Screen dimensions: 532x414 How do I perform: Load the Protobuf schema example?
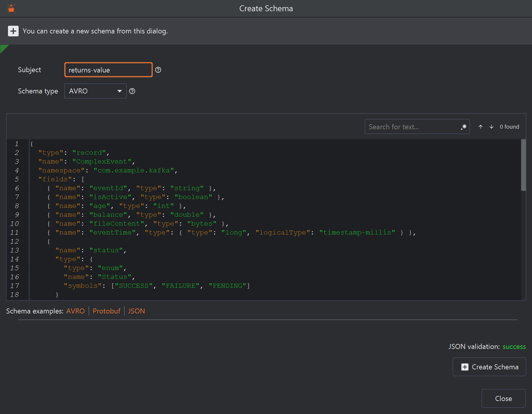tap(106, 311)
